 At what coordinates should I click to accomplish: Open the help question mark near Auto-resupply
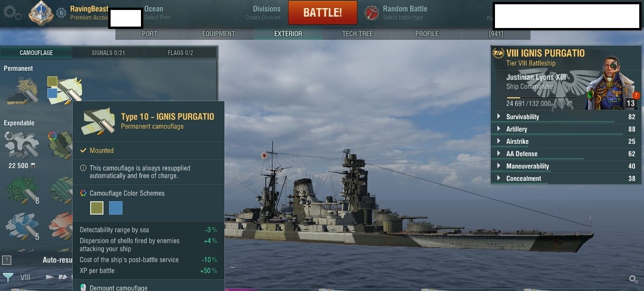coord(6,260)
